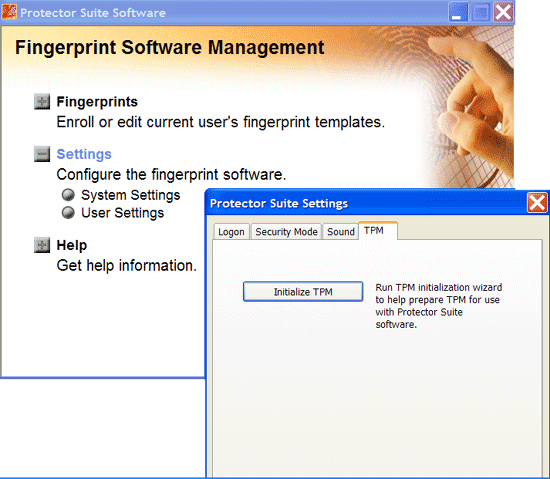The width and height of the screenshot is (550, 479).
Task: Click the Settings heading link
Action: (84, 154)
